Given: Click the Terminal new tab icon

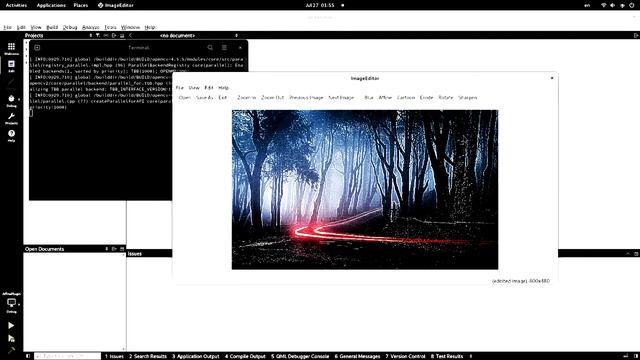Looking at the screenshot, I should point(37,47).
